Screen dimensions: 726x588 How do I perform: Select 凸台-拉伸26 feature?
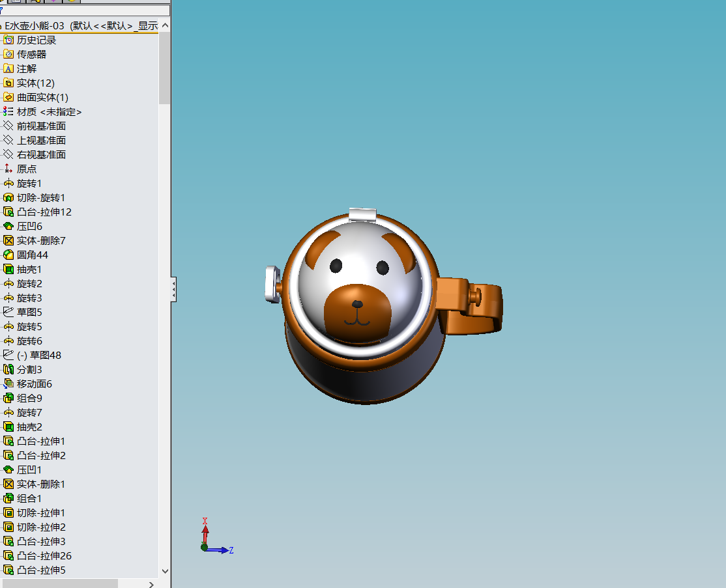click(x=44, y=555)
